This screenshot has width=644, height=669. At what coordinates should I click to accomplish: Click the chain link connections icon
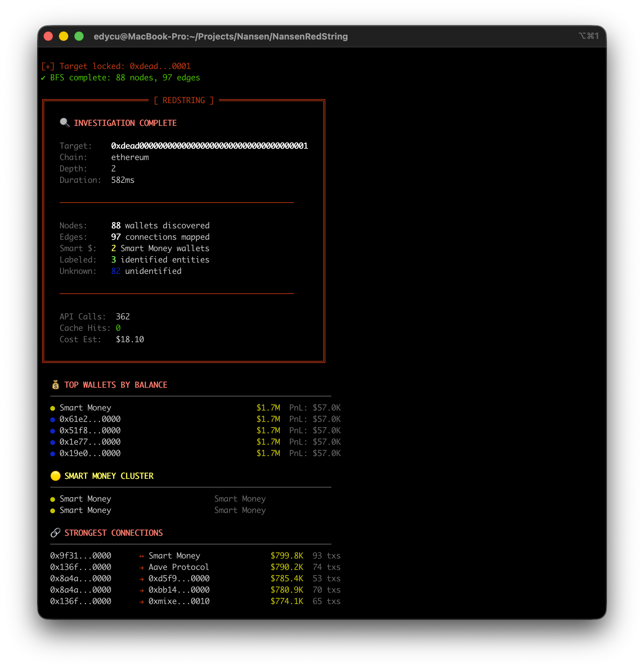click(55, 533)
